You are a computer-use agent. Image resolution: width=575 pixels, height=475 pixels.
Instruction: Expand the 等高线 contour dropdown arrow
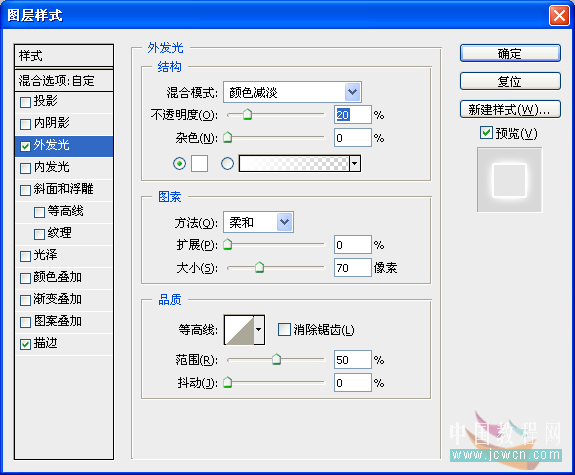click(x=259, y=330)
